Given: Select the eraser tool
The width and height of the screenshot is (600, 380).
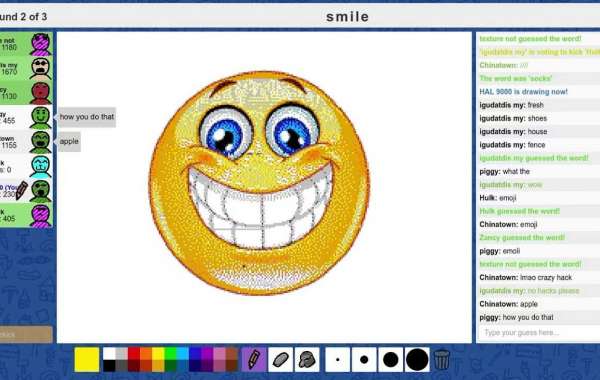Looking at the screenshot, I should pos(280,359).
